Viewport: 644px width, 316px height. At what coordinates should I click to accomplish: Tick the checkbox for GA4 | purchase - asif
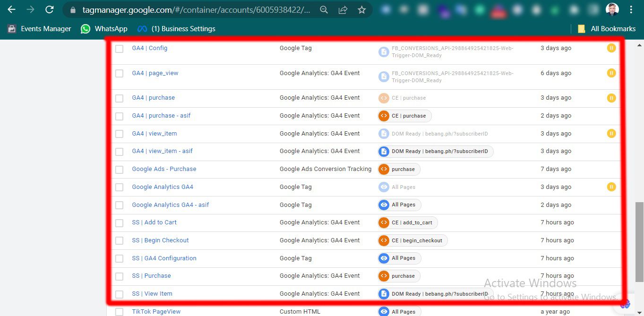point(119,116)
